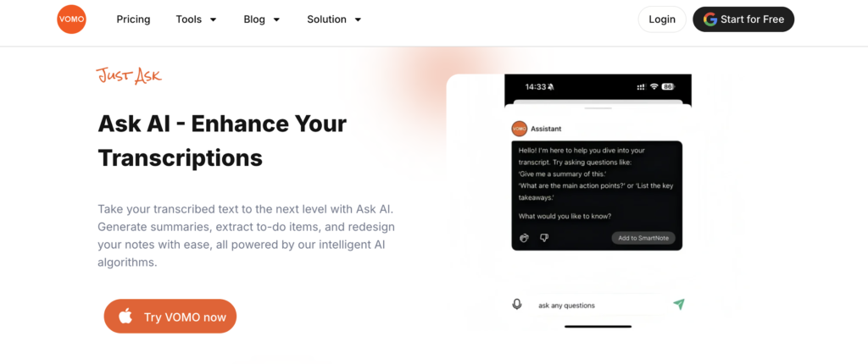868x364 pixels.
Task: Click the Apple icon in Try VOMO
Action: tap(125, 317)
